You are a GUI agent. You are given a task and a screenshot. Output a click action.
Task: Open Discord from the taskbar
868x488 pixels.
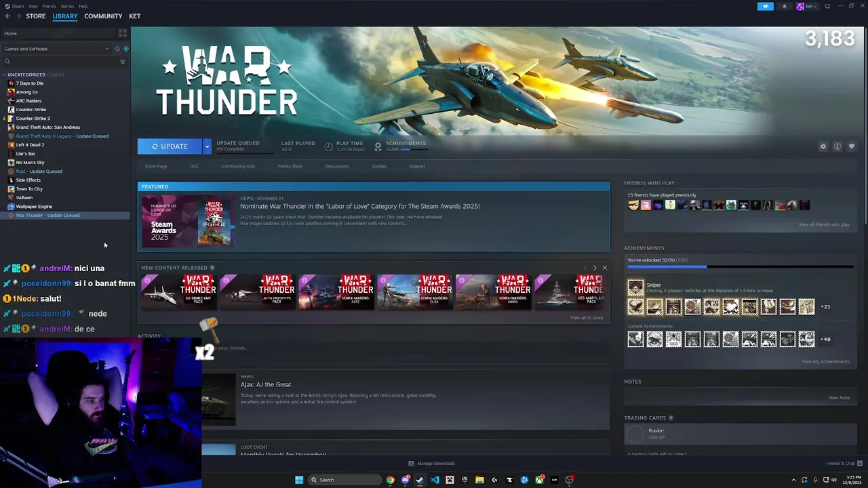405,480
